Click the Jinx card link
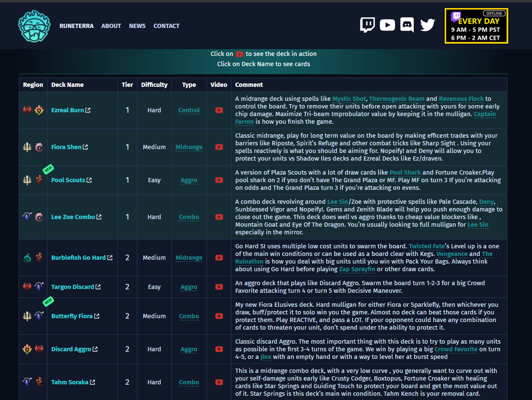Screen dimensions: 532x400 coord(266,357)
